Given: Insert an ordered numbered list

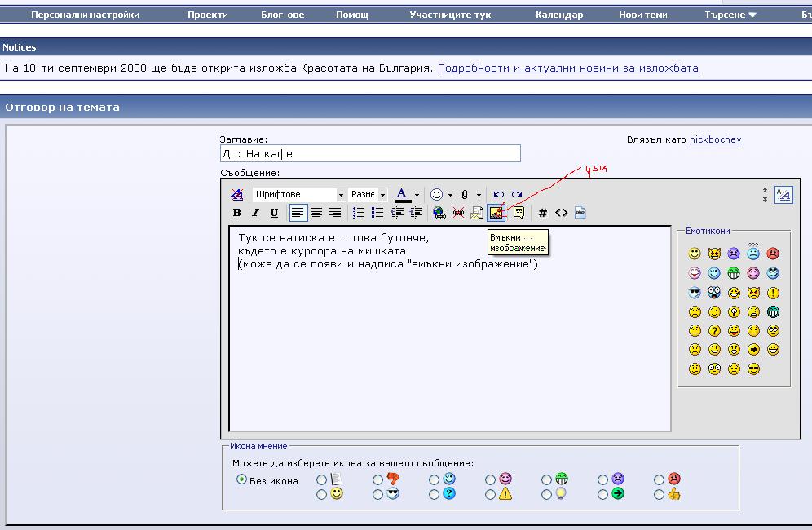Looking at the screenshot, I should tap(358, 213).
